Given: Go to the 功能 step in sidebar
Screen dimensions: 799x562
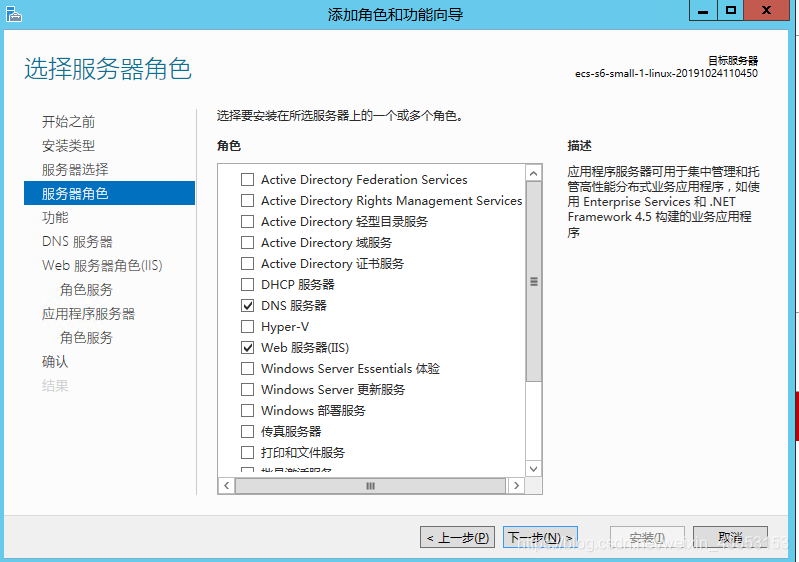Looking at the screenshot, I should (56, 218).
